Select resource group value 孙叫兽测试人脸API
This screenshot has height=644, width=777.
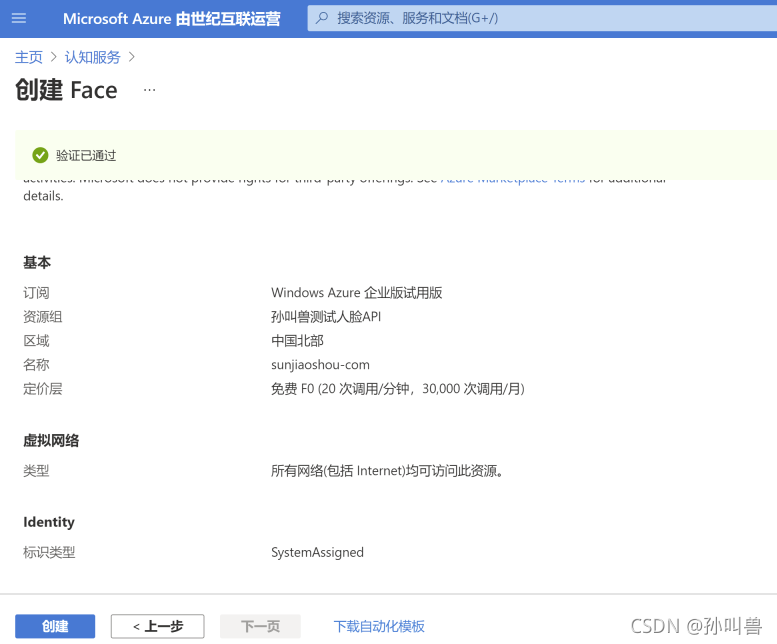click(326, 317)
